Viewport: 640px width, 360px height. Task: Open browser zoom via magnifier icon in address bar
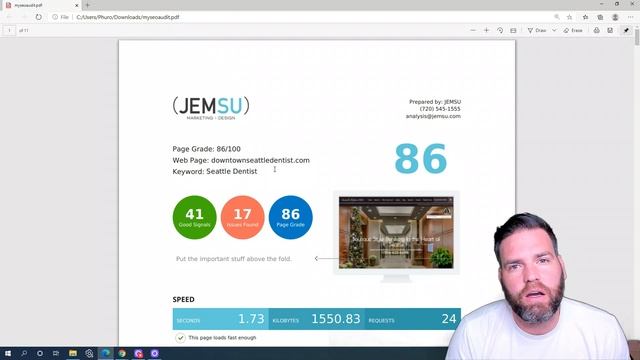pyautogui.click(x=557, y=17)
